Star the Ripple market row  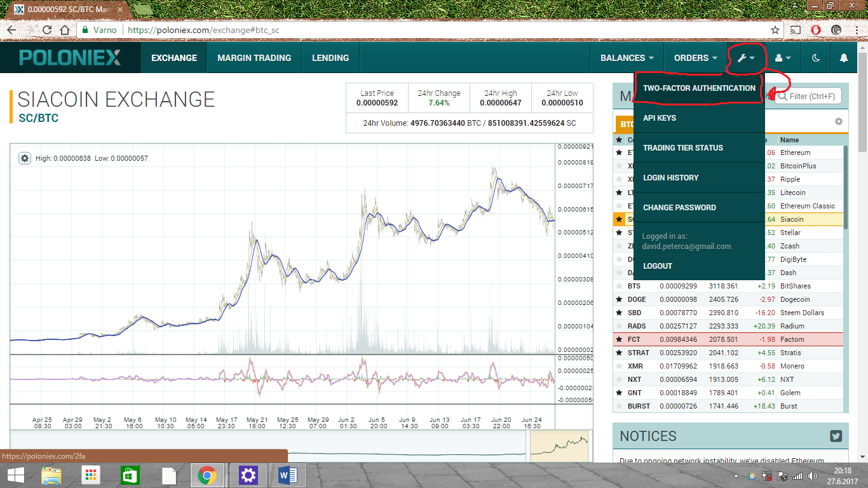click(619, 179)
